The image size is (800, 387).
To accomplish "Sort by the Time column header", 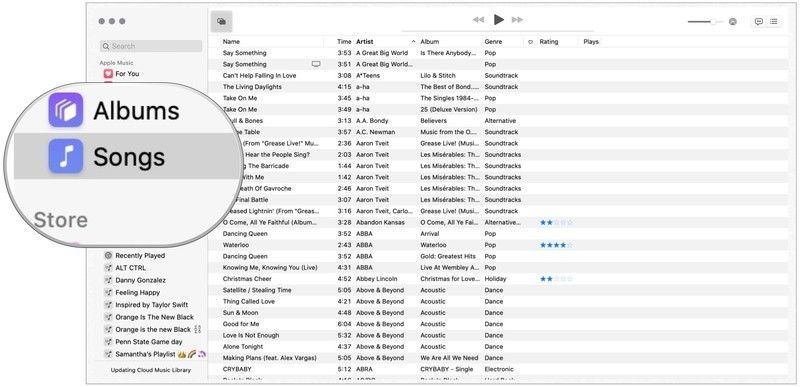I will 344,42.
